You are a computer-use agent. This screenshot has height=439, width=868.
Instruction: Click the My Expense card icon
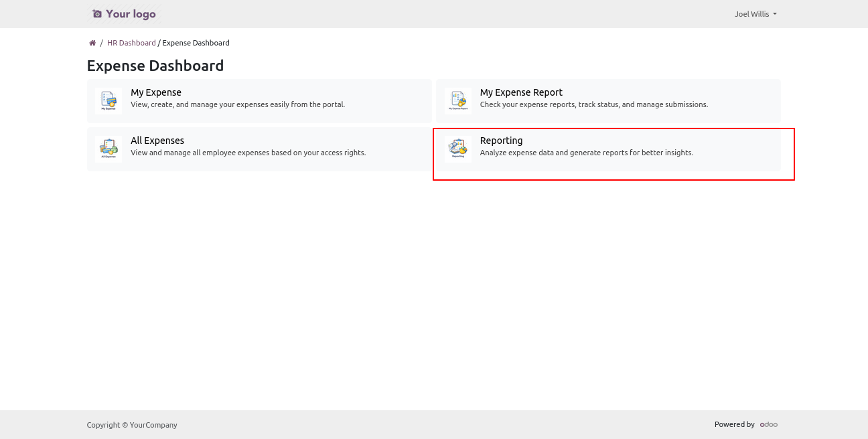point(108,100)
